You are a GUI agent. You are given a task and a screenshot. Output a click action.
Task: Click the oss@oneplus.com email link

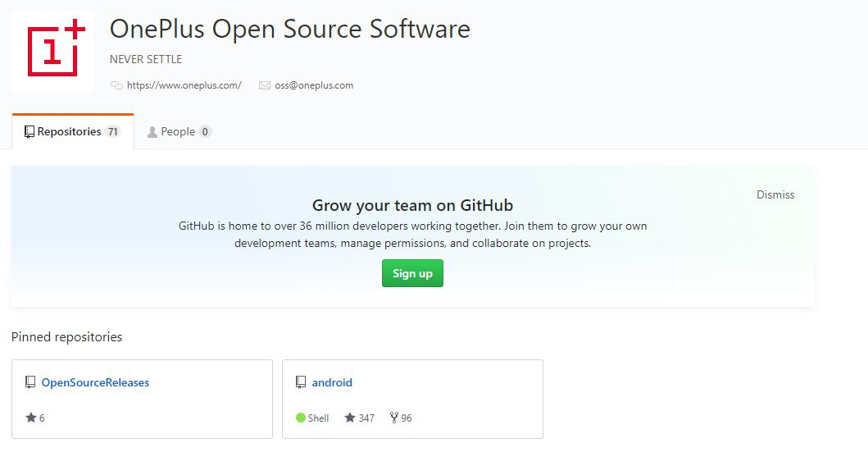point(314,85)
